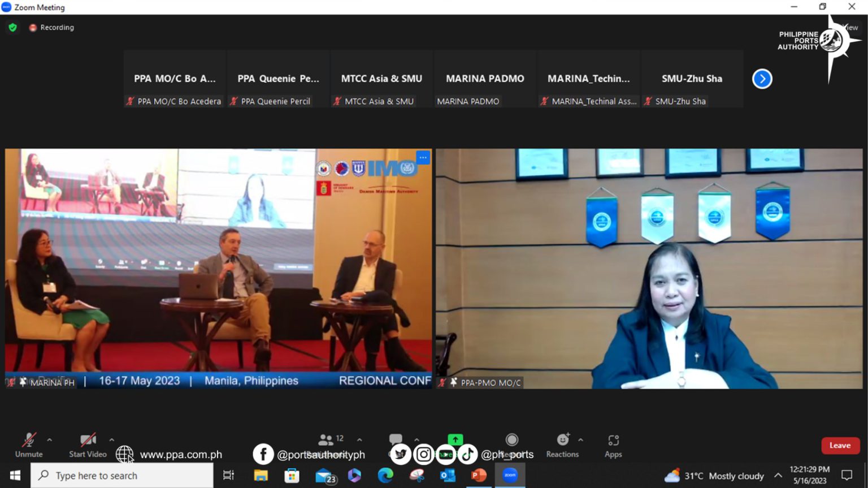The width and height of the screenshot is (868, 488).
Task: Select SMU-Zhu Sha participant tile
Action: tap(692, 79)
